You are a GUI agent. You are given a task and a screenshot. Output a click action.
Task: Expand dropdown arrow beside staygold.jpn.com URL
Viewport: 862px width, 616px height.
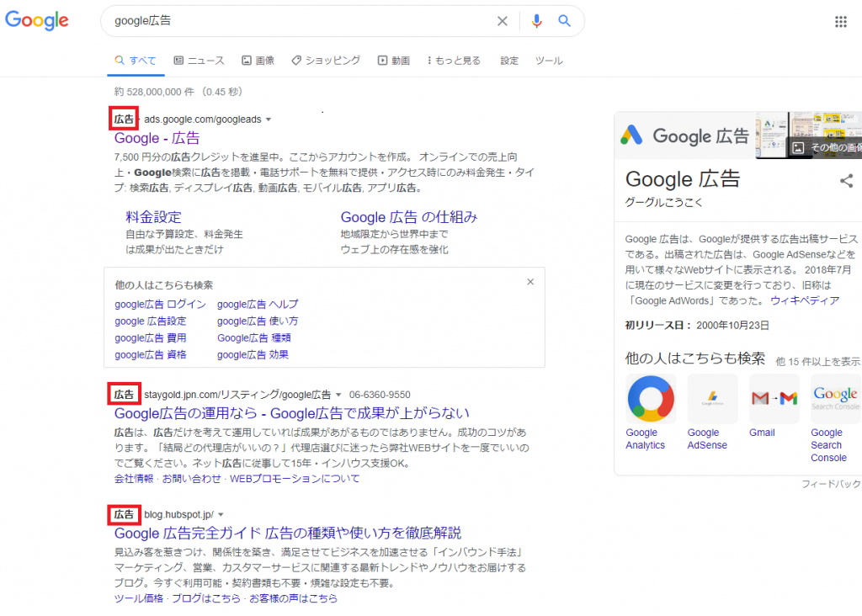point(338,395)
